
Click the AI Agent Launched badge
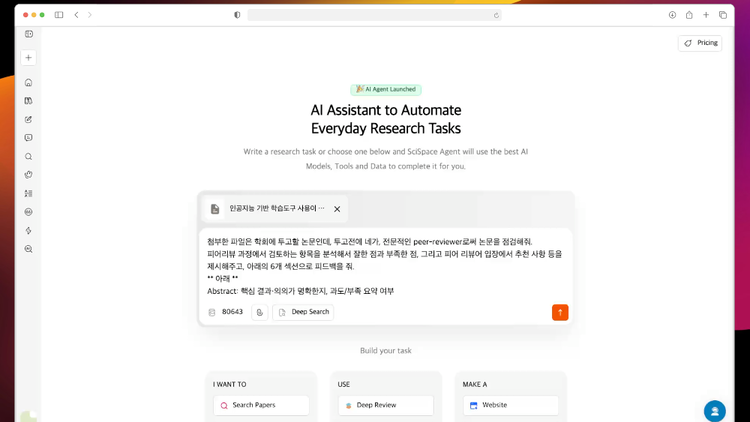point(386,89)
